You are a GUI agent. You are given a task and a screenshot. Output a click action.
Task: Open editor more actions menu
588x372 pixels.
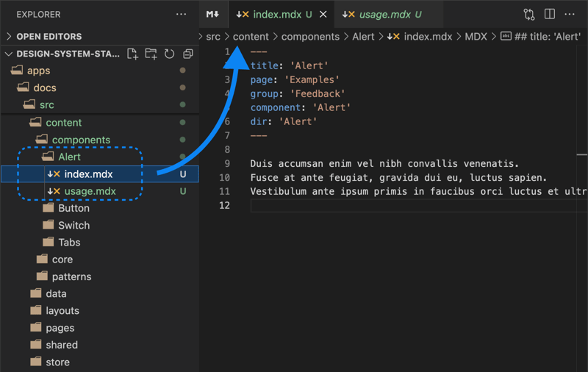570,14
